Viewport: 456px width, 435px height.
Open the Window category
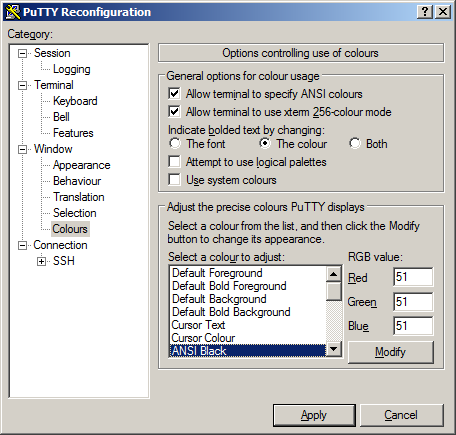click(53, 149)
